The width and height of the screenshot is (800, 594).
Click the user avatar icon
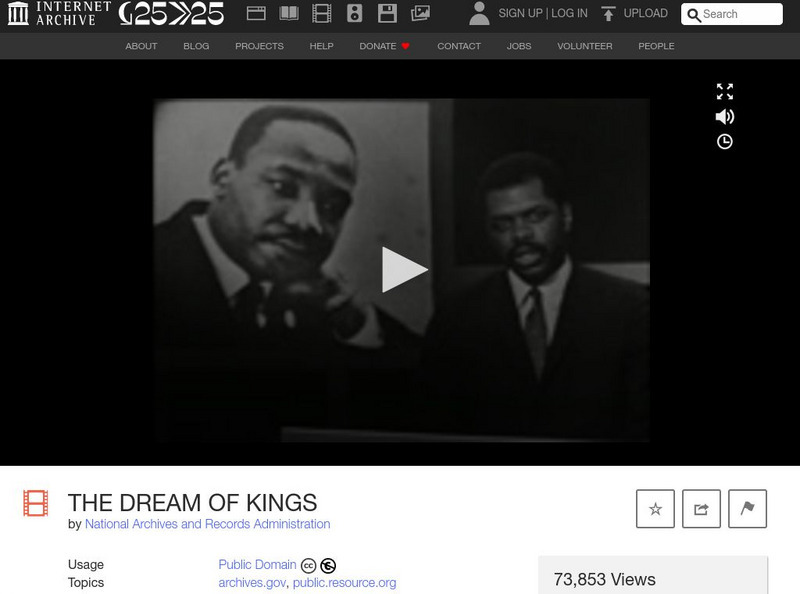[479, 13]
